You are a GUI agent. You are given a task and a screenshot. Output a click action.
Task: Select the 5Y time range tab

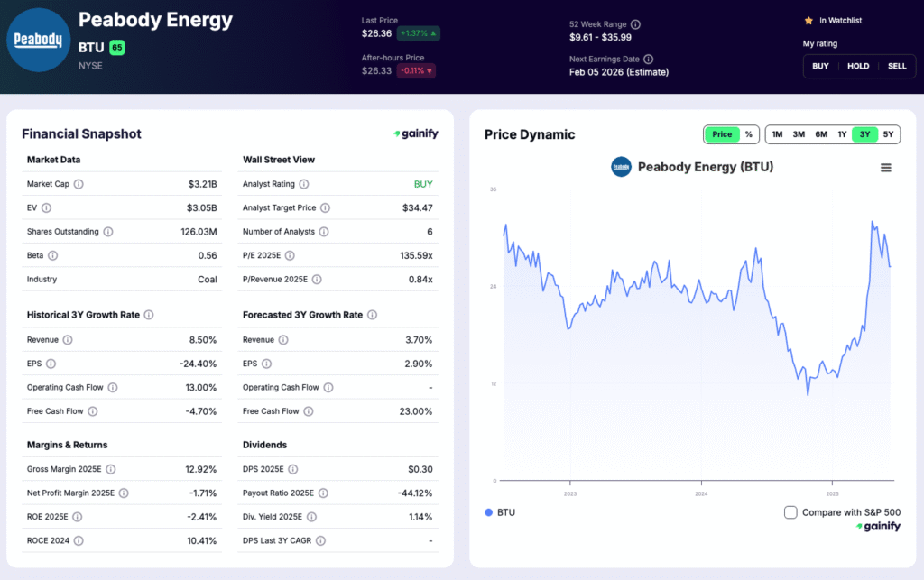point(889,133)
